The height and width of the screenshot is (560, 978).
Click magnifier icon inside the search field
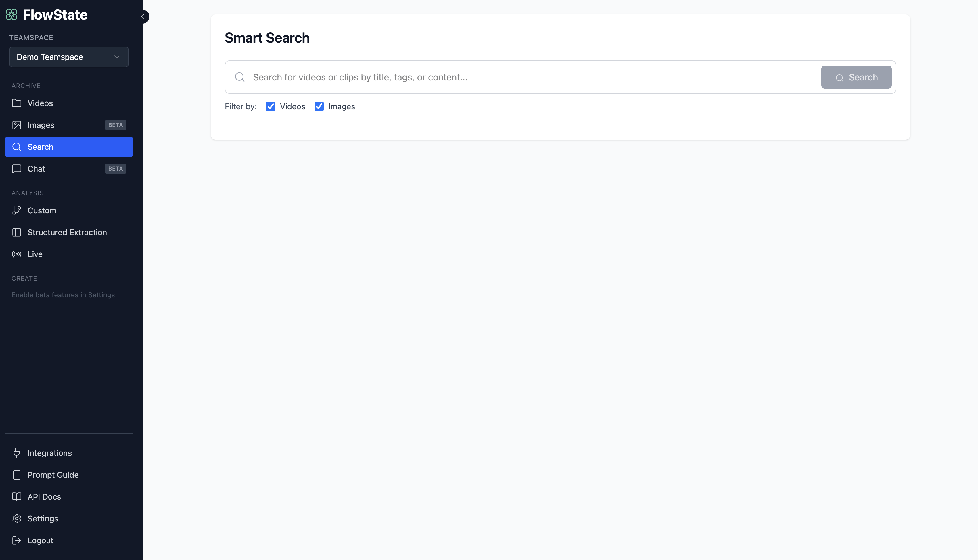(239, 77)
